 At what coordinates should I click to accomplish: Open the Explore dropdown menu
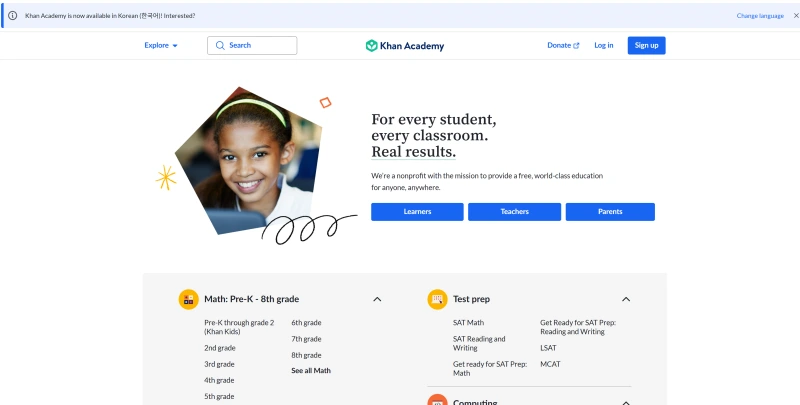point(161,45)
